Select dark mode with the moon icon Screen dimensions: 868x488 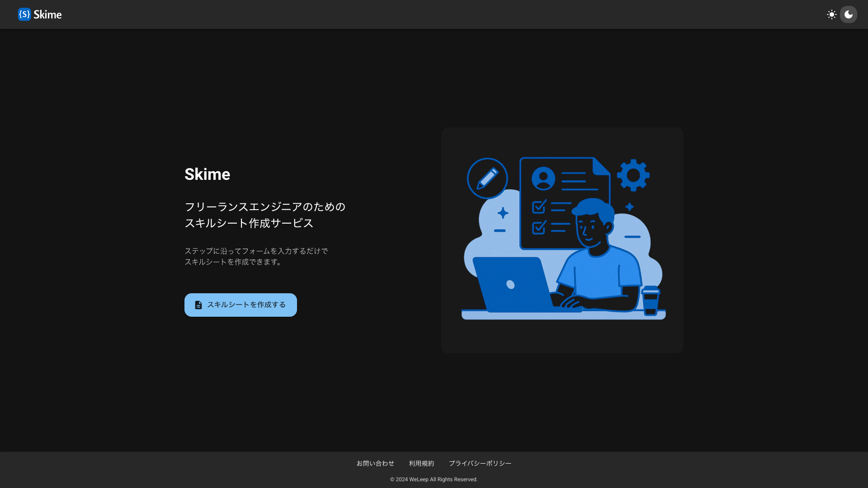pos(849,14)
